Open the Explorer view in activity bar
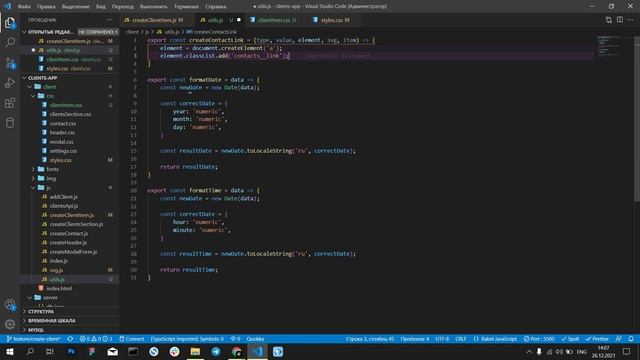640x360 pixels. (10, 22)
